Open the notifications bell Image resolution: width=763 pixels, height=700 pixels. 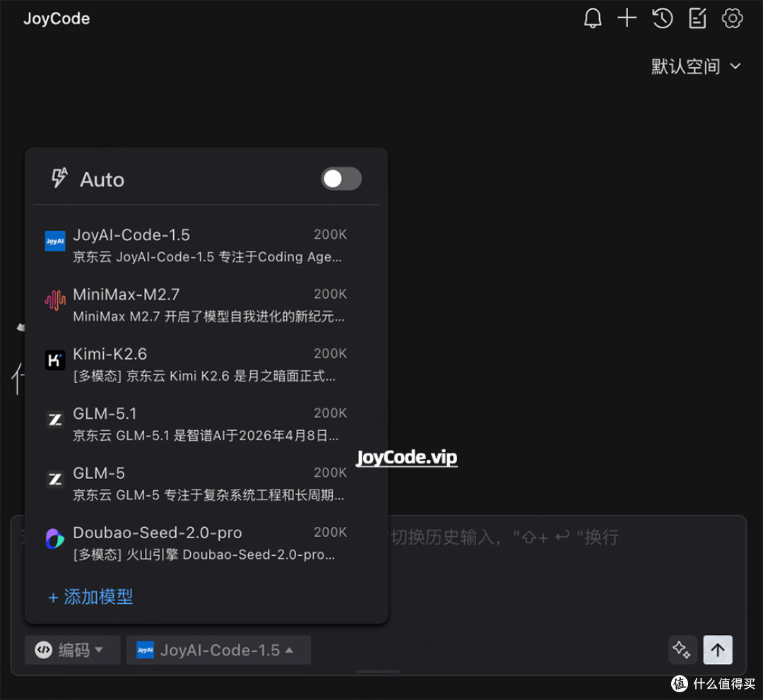point(592,18)
